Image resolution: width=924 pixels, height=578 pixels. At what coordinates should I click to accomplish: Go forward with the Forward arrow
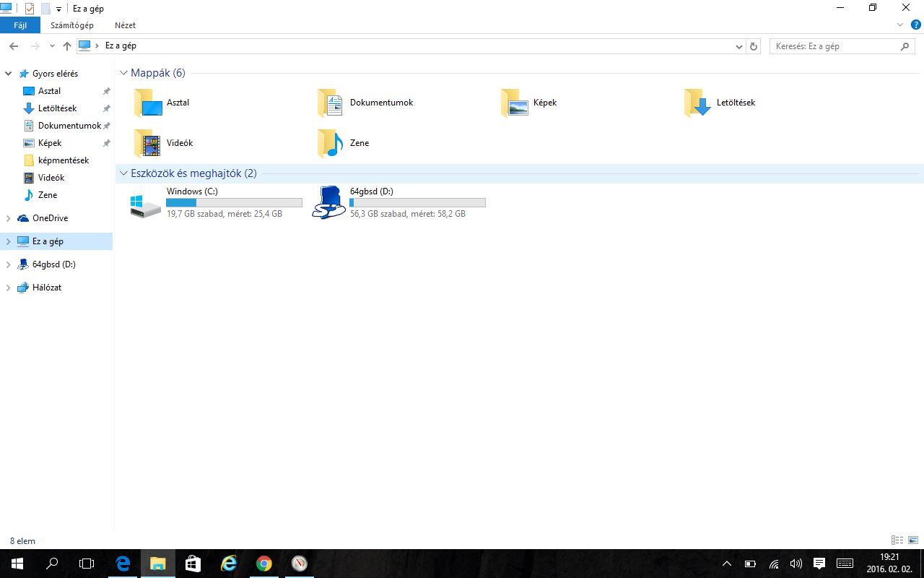tap(35, 46)
